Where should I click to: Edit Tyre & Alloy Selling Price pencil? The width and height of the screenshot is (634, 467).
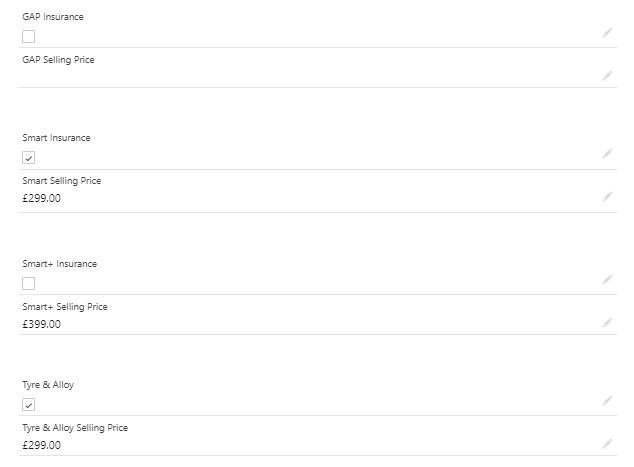607,443
